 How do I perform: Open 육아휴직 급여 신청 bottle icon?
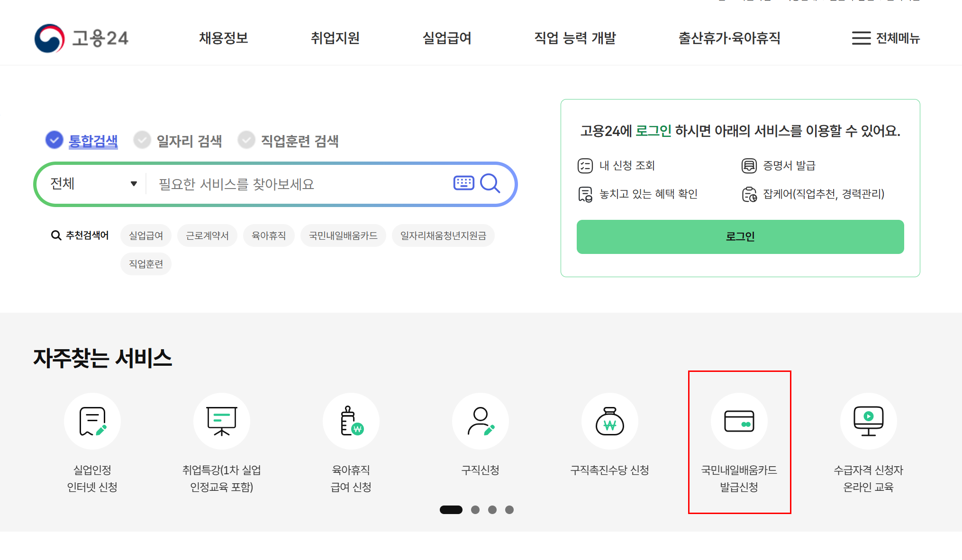point(351,421)
